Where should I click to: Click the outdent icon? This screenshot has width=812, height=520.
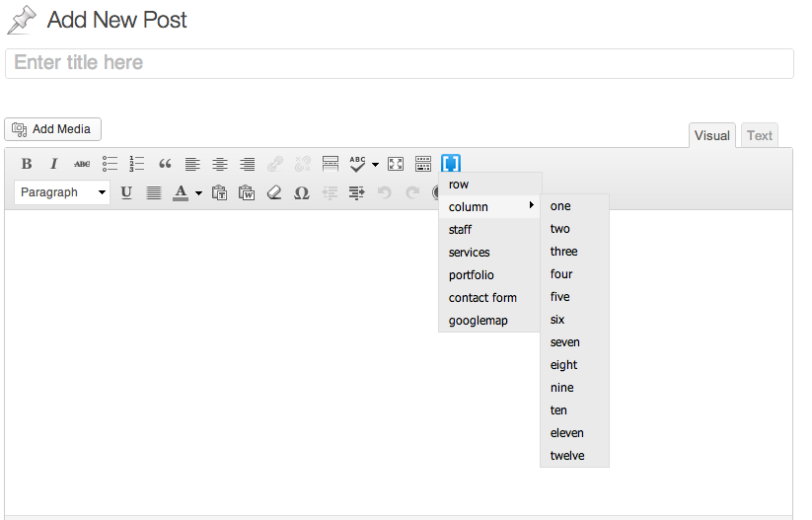330,192
